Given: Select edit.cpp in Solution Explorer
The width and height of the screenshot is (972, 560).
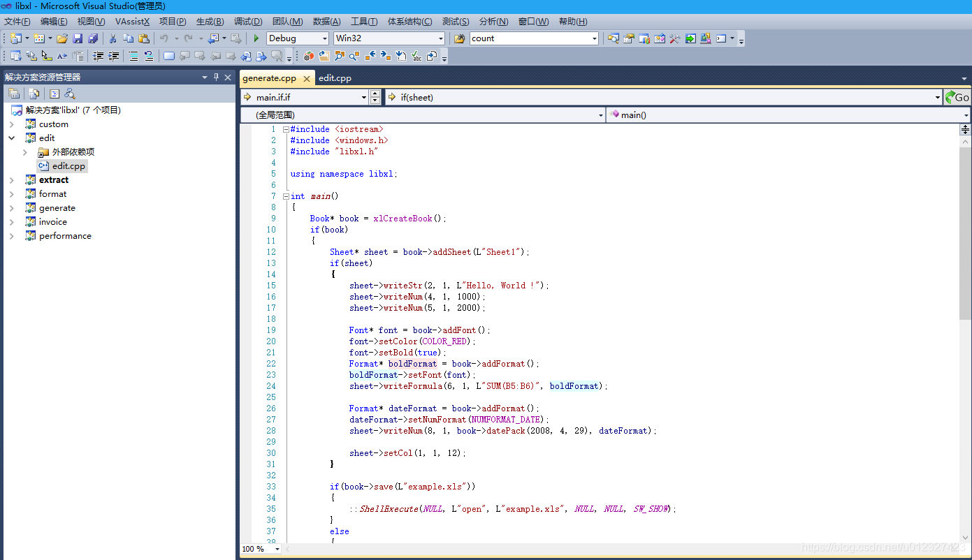Looking at the screenshot, I should (68, 165).
